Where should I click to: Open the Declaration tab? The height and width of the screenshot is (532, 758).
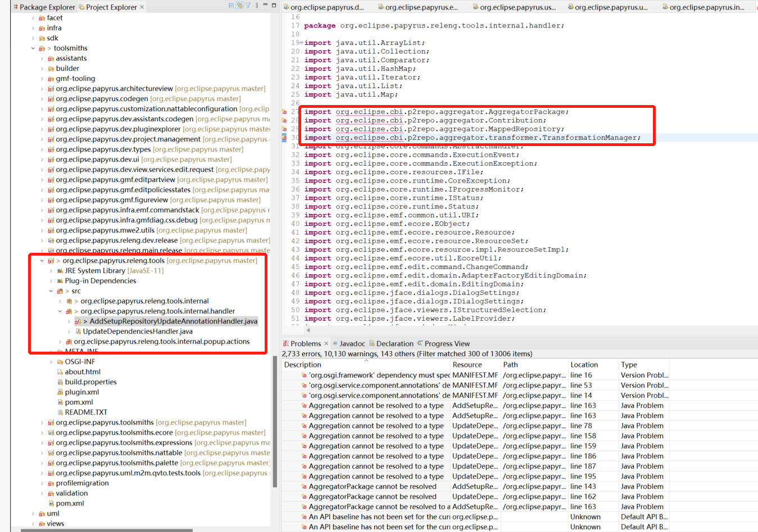tap(391, 344)
